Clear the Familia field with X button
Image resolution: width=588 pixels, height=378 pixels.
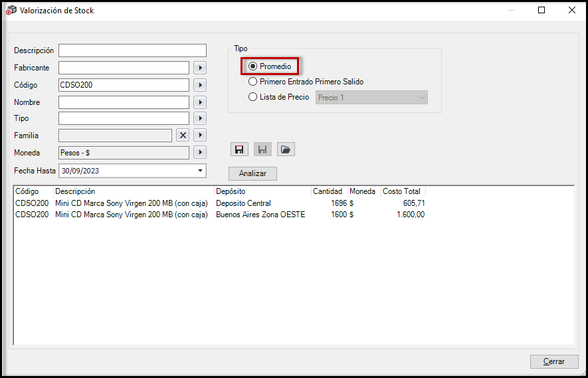[183, 136]
